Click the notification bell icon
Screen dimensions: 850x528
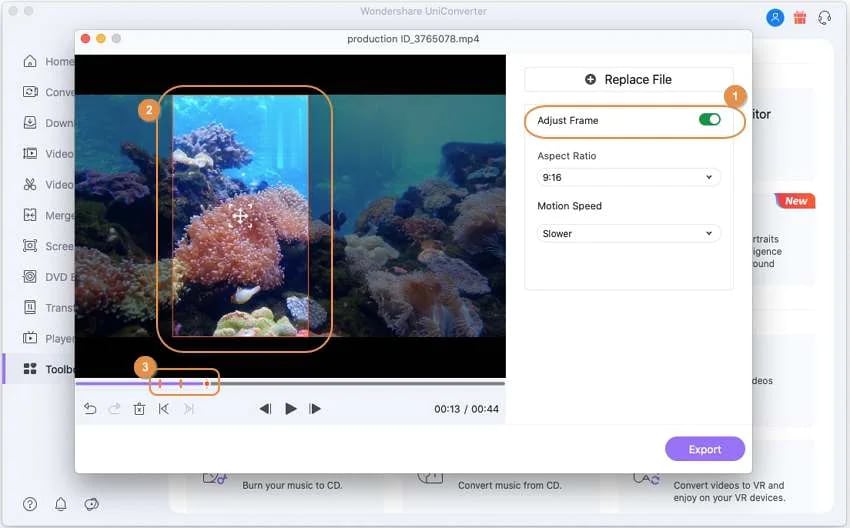click(x=61, y=504)
